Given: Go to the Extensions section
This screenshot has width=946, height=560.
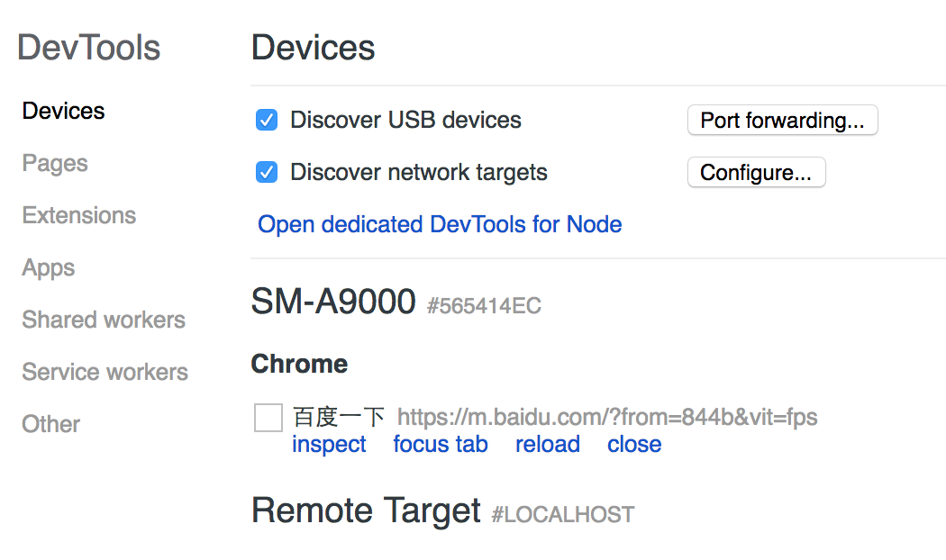Looking at the screenshot, I should tap(79, 215).
